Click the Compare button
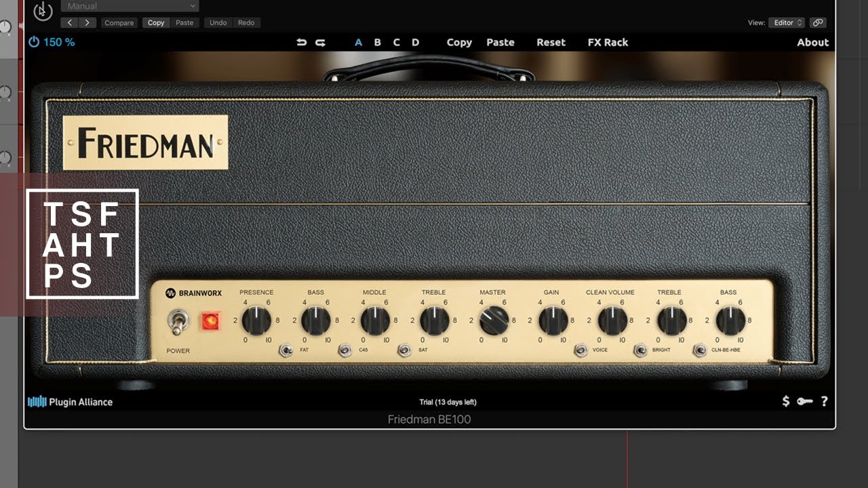 (x=119, y=22)
